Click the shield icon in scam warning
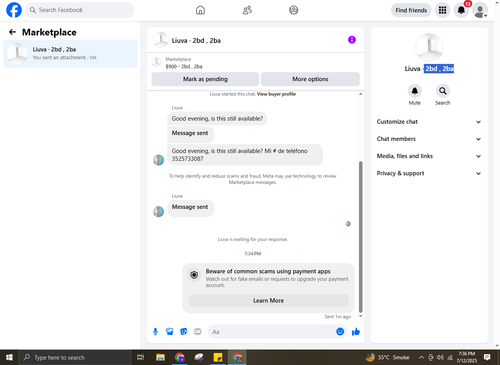 coord(194,275)
